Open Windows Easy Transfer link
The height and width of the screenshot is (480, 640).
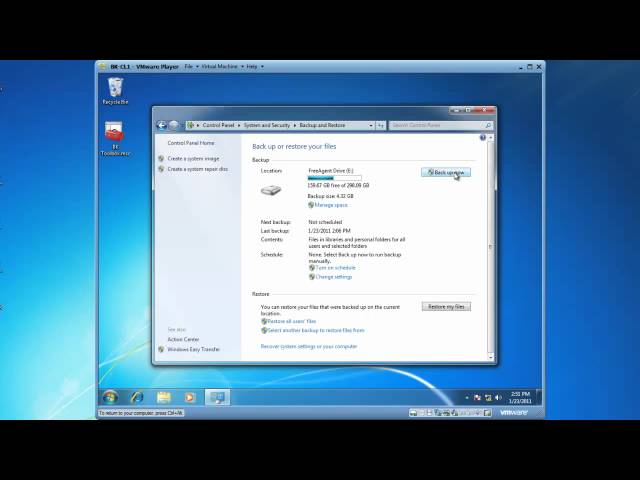193,349
